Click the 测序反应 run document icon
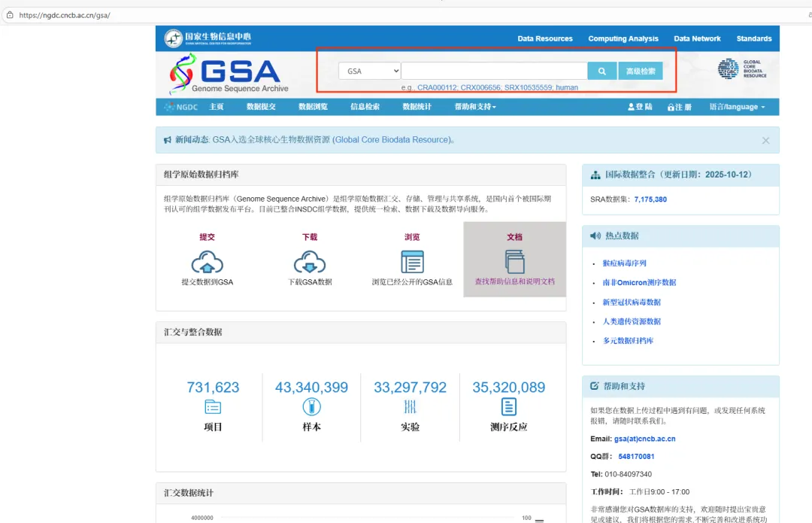This screenshot has height=523, width=812. point(508,407)
